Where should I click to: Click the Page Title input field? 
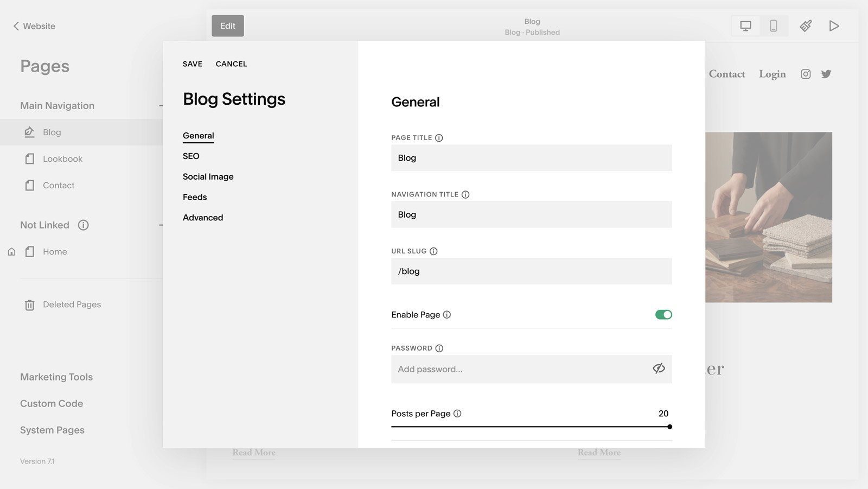(x=532, y=158)
